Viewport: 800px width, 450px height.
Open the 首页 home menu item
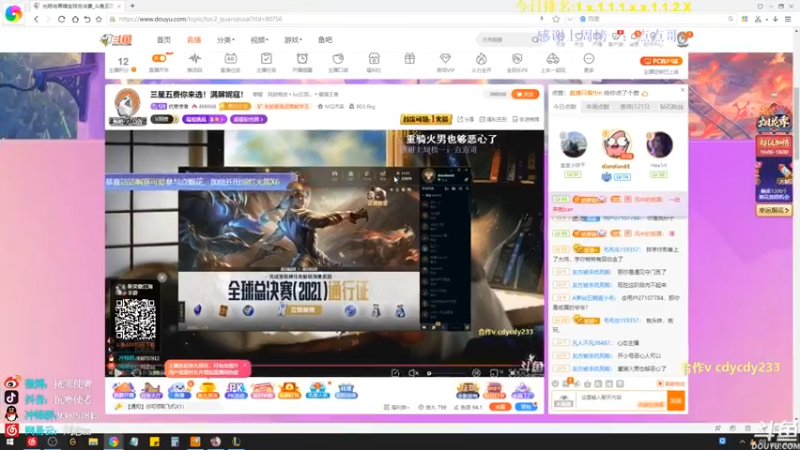click(x=164, y=40)
